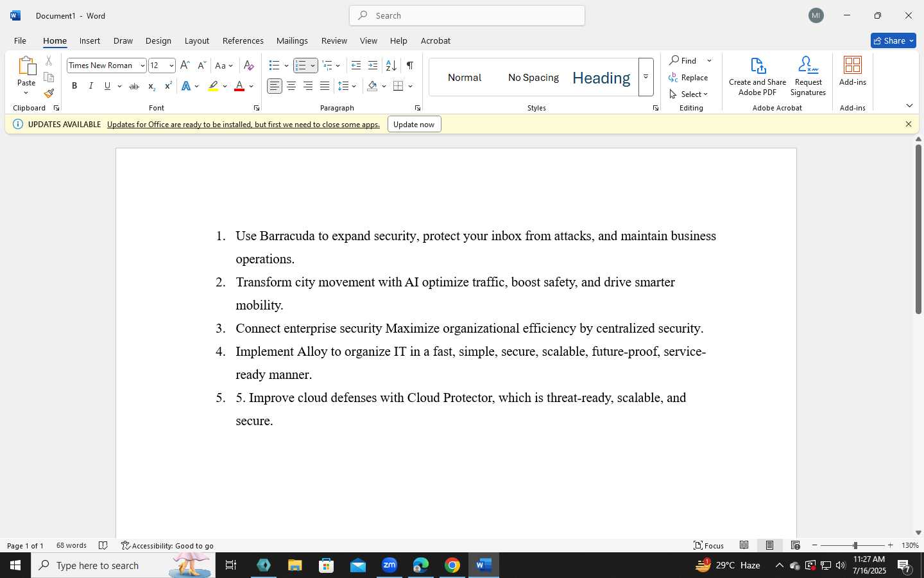Open Times New Roman font name dropdown
This screenshot has height=578, width=924.
[142, 66]
